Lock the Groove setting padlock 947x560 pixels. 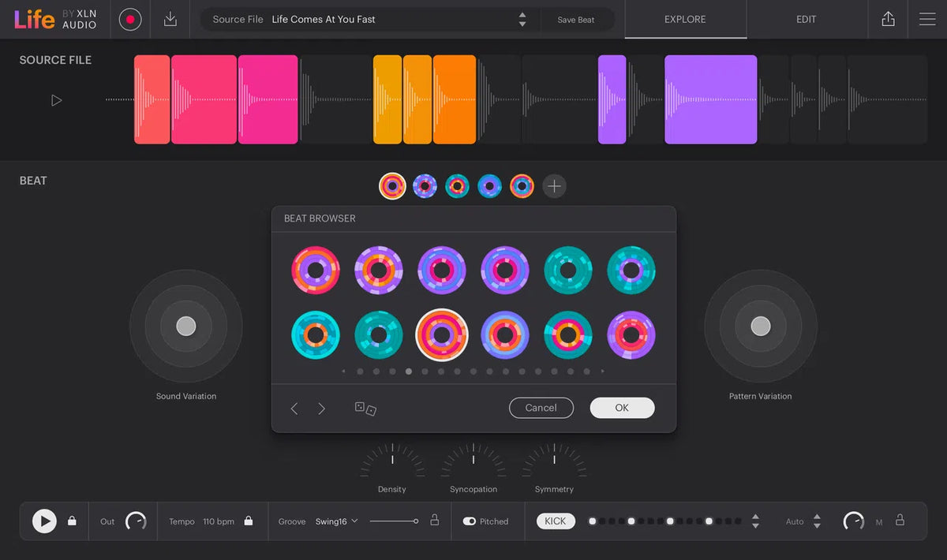click(x=433, y=521)
